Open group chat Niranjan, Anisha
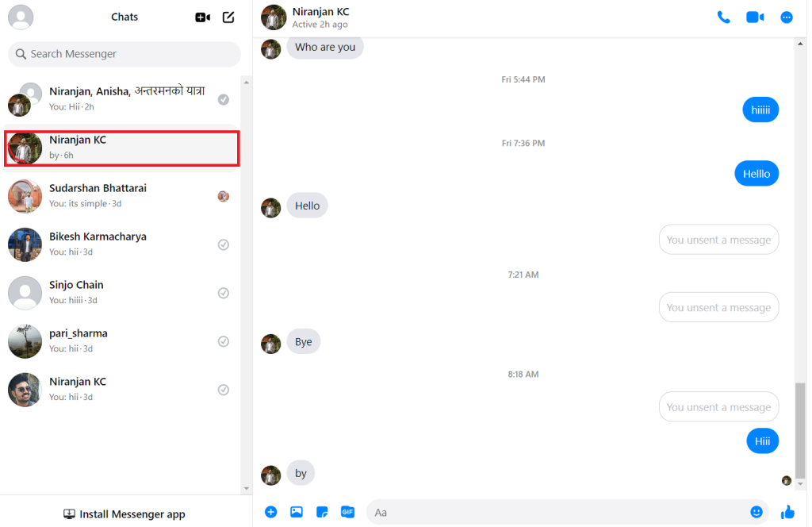This screenshot has width=812, height=527. 121,99
